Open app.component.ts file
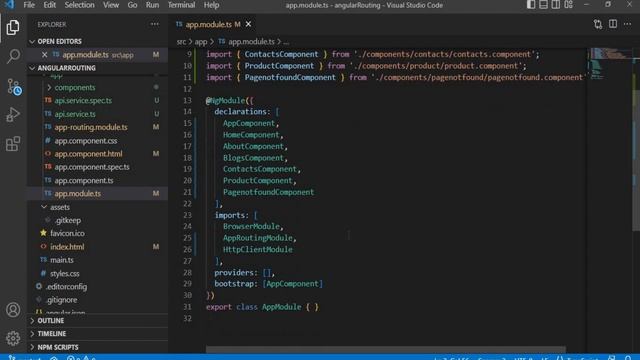The width and height of the screenshot is (640, 360). point(84,180)
